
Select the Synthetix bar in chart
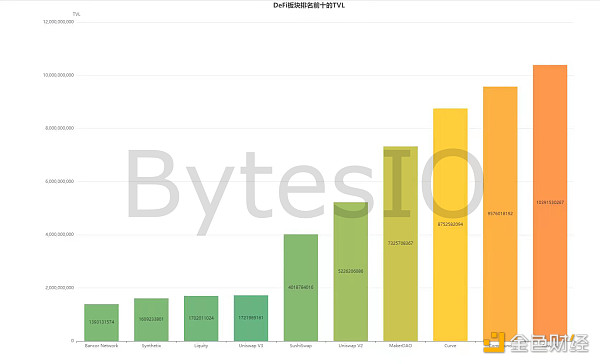(x=151, y=320)
